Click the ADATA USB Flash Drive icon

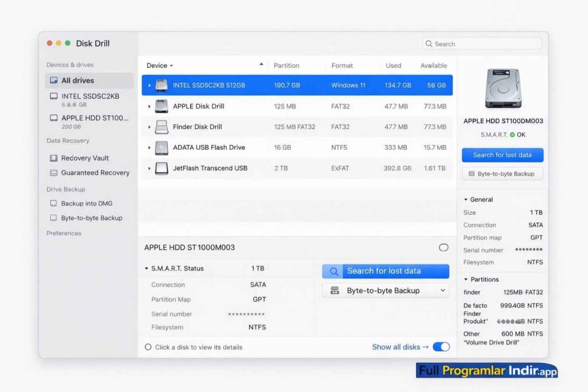(x=161, y=148)
